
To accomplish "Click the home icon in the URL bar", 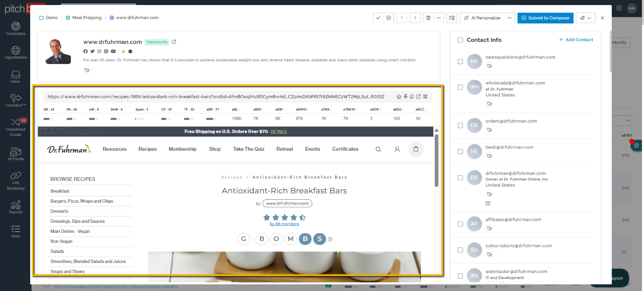I will pyautogui.click(x=399, y=97).
